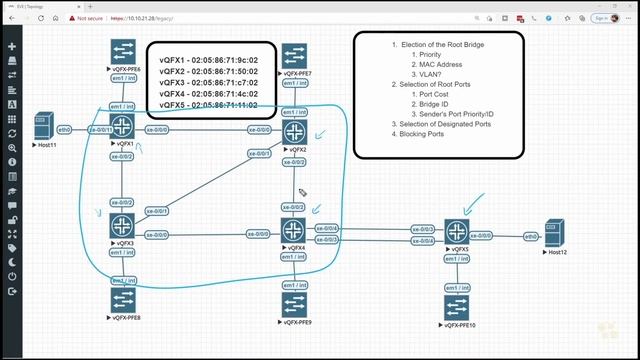Click the browser Favorites star icon
640x360 pixels.
point(567,18)
